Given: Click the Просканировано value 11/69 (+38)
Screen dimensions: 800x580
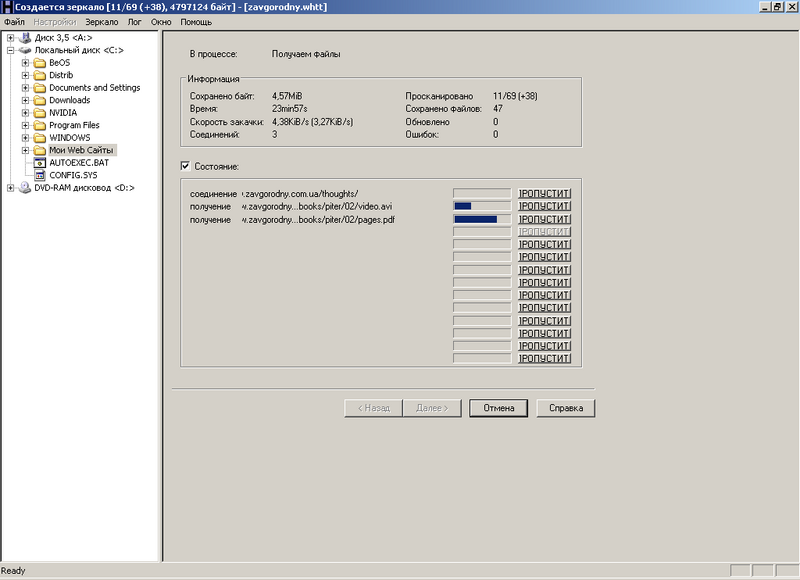Looking at the screenshot, I should pos(515,96).
